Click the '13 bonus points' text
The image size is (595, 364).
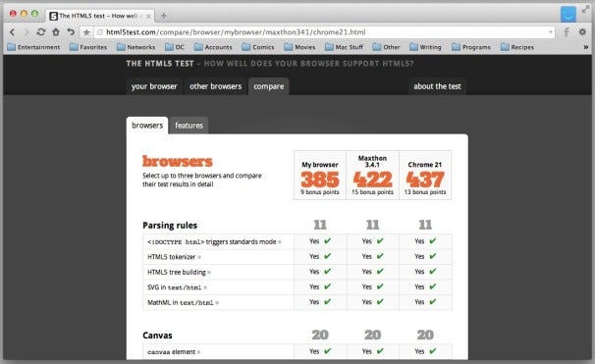pos(425,192)
